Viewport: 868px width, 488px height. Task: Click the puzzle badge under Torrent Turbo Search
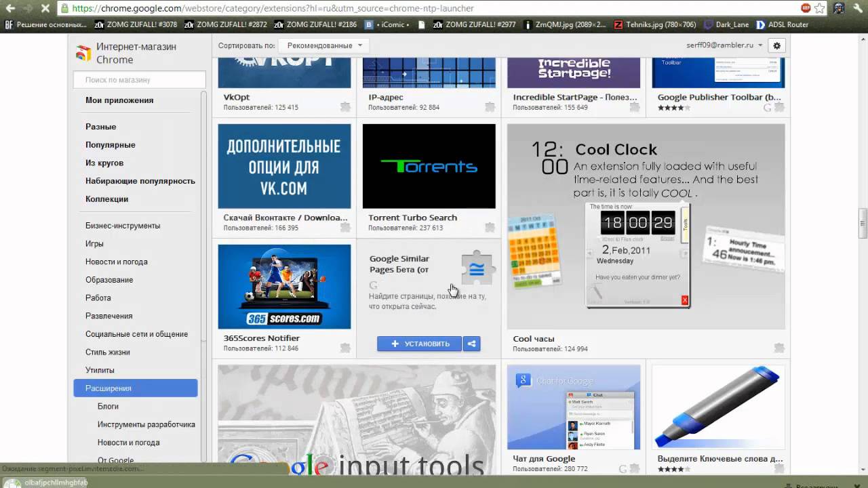tap(490, 228)
